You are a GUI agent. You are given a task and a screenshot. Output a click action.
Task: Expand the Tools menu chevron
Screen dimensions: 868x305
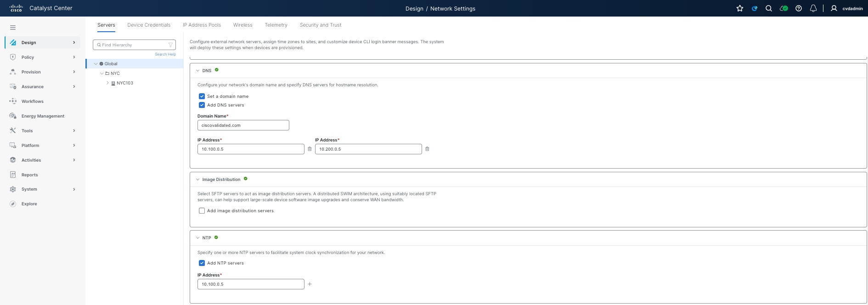pyautogui.click(x=74, y=130)
